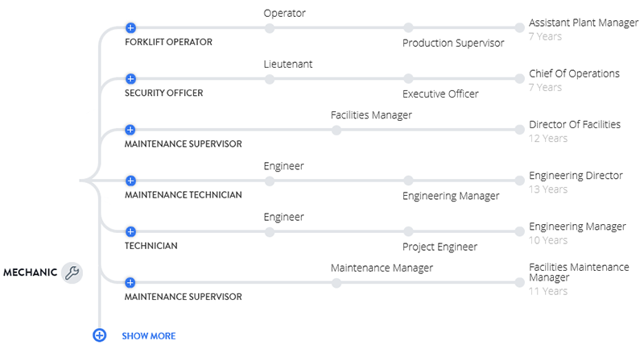Click the Forklift Operator label
Viewport: 644px width, 345px height.
tap(168, 42)
